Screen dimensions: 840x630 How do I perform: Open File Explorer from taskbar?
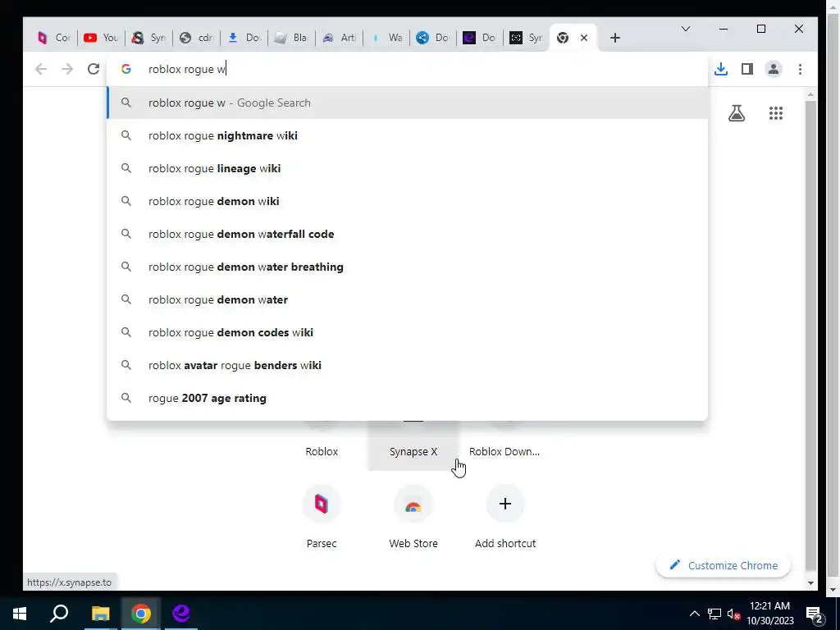coord(100,614)
